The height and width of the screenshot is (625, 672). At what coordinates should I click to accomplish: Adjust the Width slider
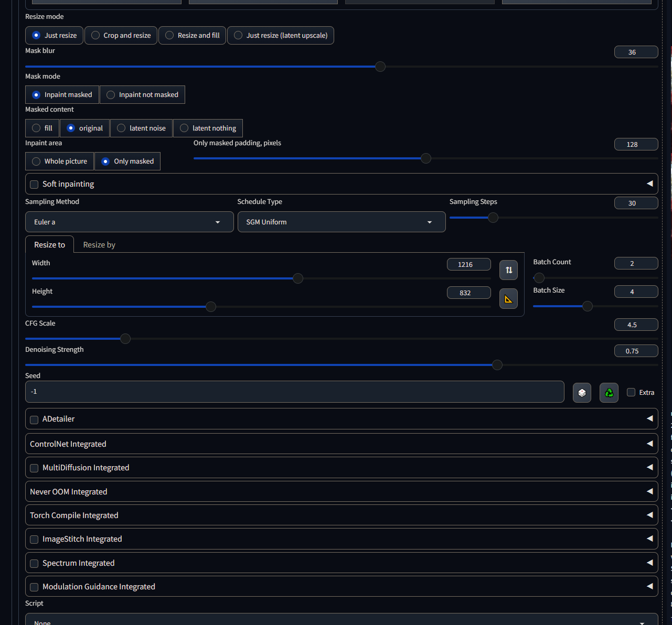[x=261, y=278]
